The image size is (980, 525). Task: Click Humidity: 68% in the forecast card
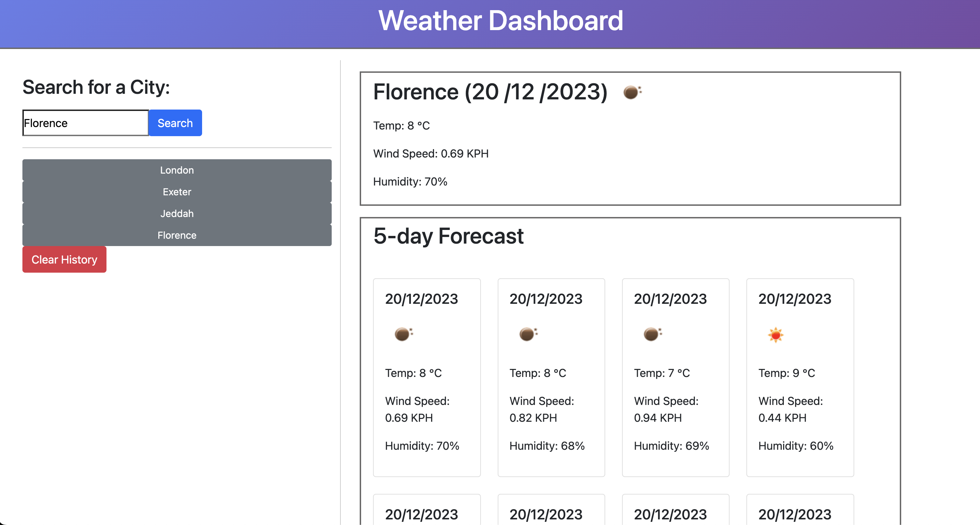tap(547, 446)
